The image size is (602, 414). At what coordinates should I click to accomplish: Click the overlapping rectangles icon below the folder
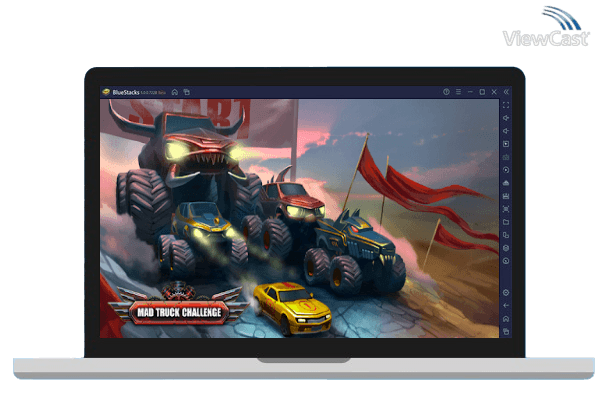pos(506,235)
